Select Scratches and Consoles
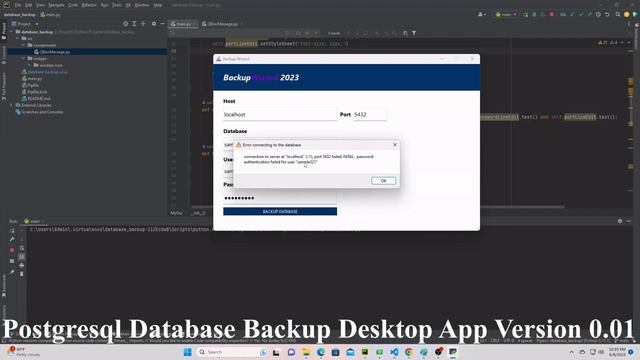 [x=39, y=112]
